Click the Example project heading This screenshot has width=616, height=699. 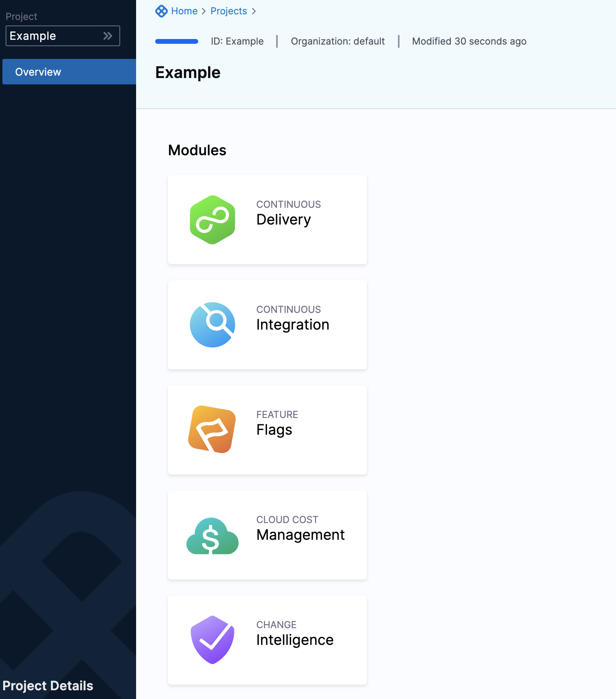[188, 72]
